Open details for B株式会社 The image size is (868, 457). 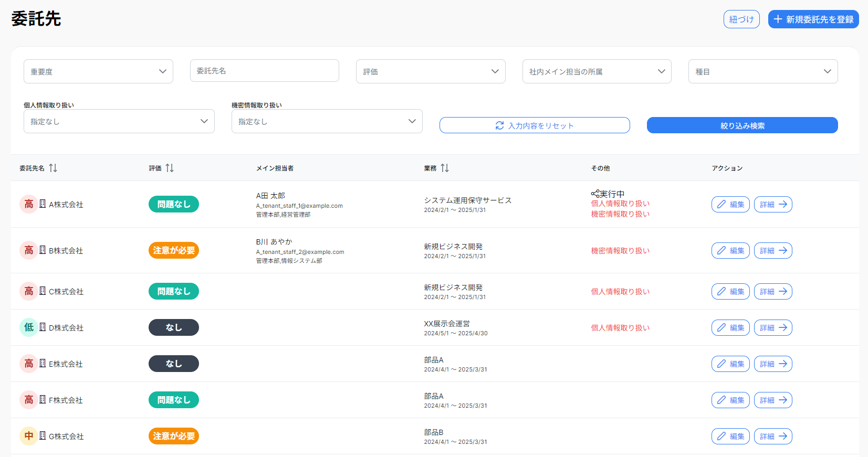[773, 250]
